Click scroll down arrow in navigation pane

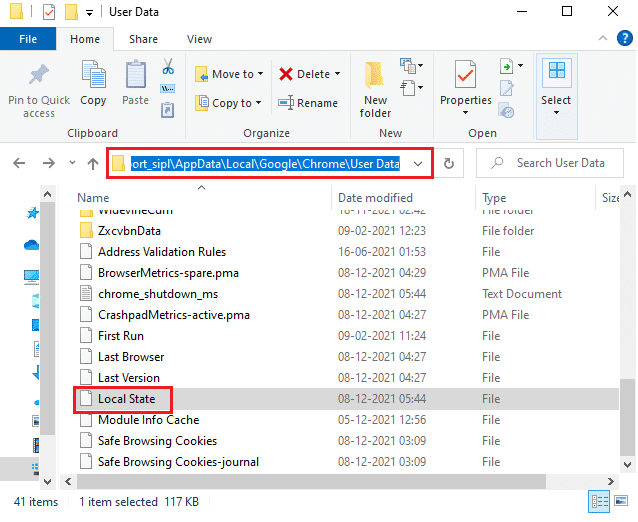click(x=48, y=482)
